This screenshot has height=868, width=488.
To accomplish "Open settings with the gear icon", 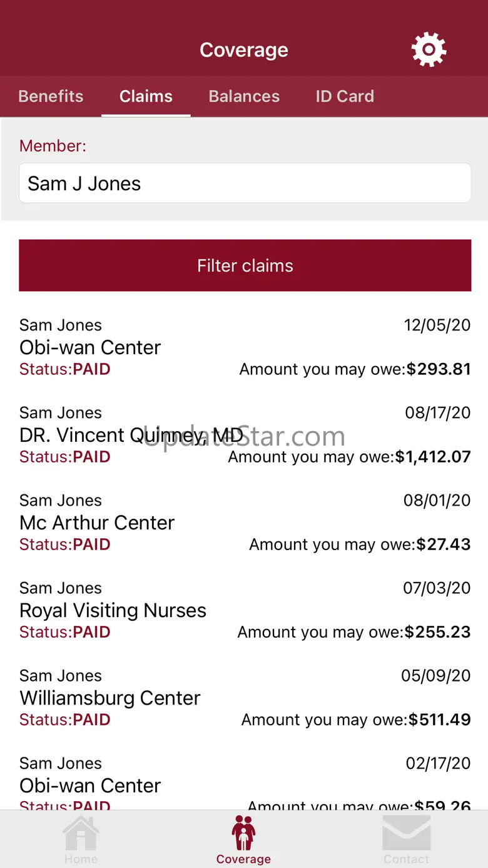I will click(x=429, y=49).
